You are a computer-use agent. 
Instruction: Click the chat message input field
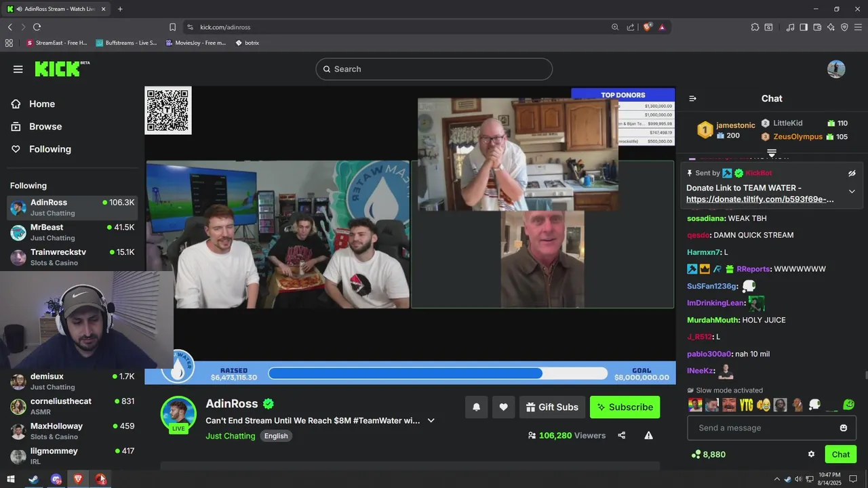coord(772,428)
